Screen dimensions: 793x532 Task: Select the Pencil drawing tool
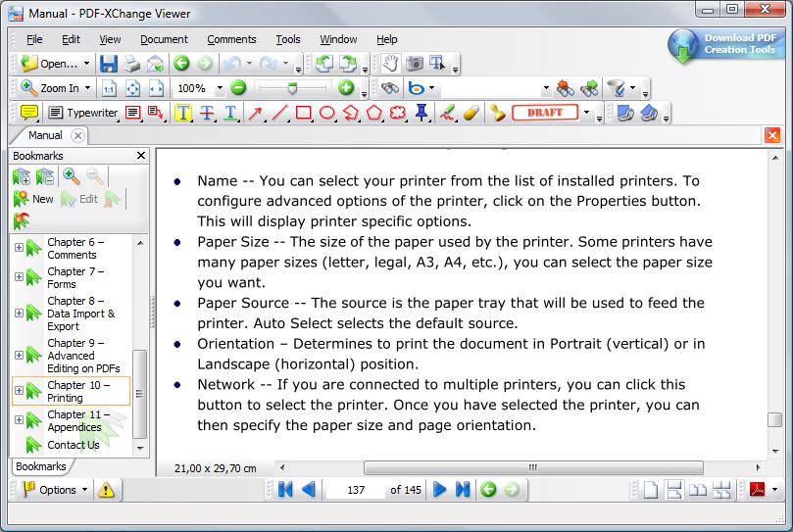(x=448, y=113)
